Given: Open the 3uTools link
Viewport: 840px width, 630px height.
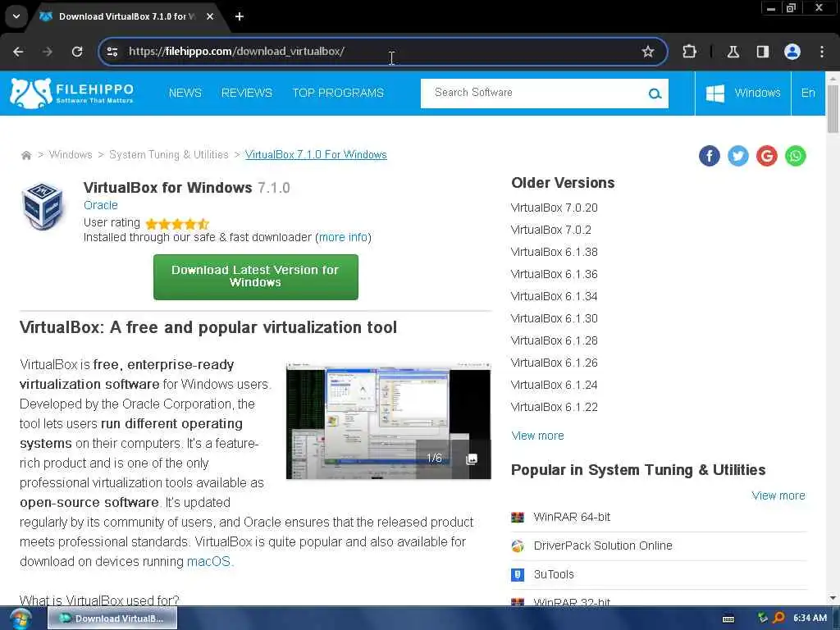Looking at the screenshot, I should 554,574.
